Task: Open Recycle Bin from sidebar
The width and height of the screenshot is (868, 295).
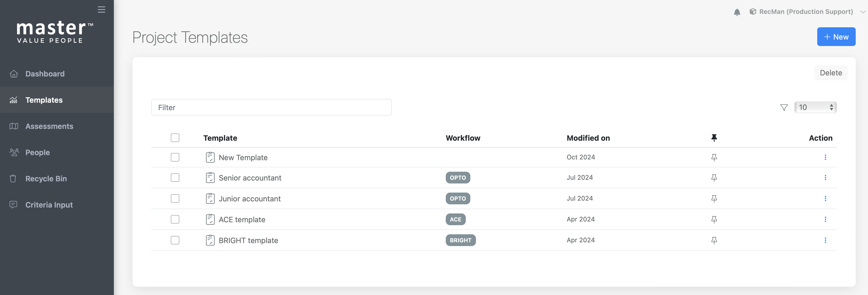Action: click(46, 179)
